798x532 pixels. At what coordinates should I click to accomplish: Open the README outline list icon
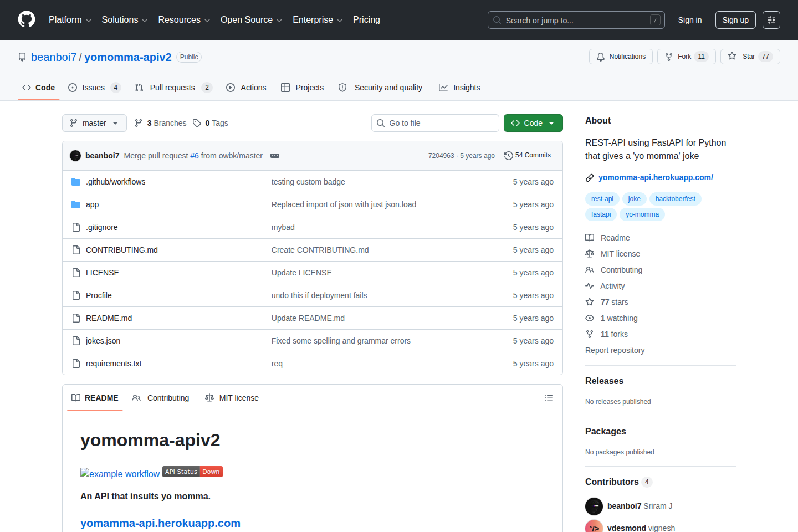coord(549,398)
